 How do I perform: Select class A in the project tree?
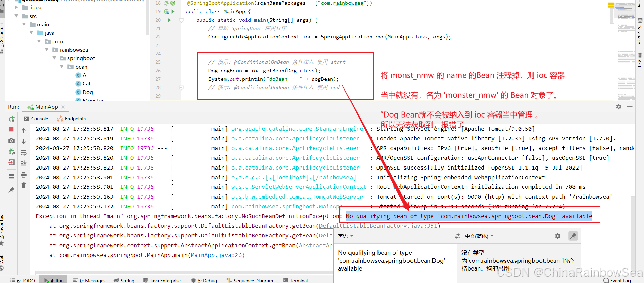[81, 75]
